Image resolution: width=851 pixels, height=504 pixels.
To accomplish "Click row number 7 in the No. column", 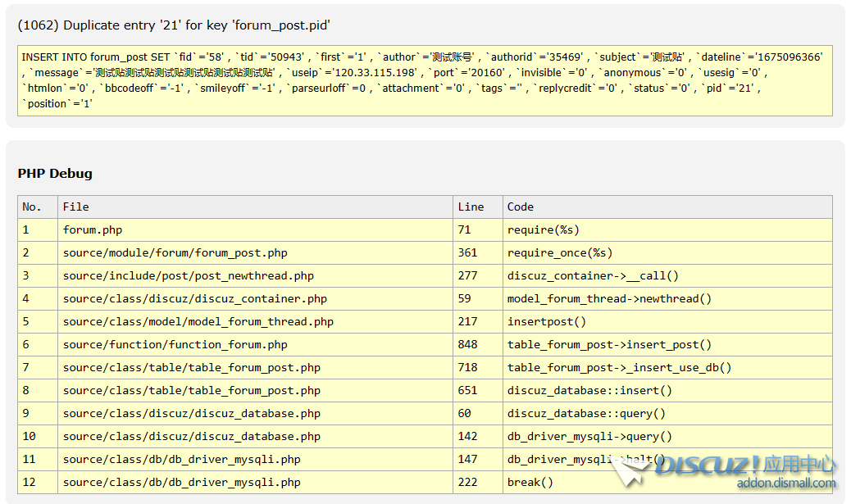I will 25,368.
